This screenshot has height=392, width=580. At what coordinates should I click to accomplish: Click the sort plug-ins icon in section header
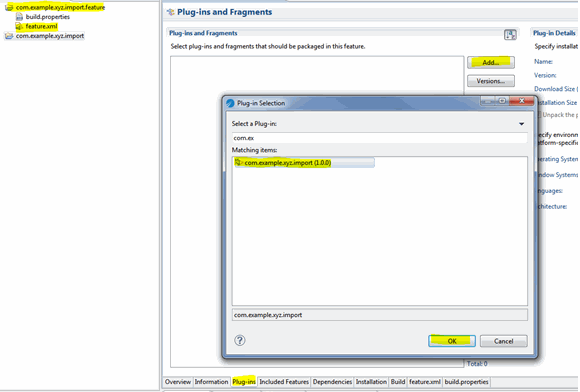click(510, 35)
